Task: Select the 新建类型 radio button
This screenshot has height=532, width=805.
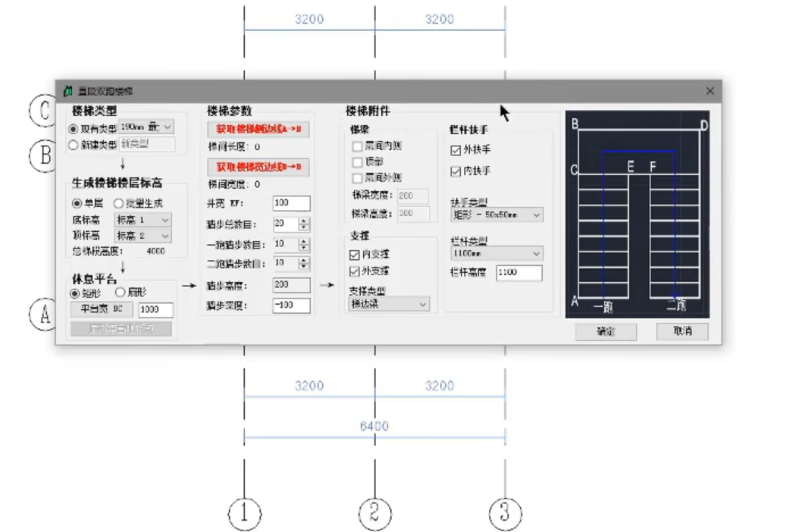Action: 74,146
